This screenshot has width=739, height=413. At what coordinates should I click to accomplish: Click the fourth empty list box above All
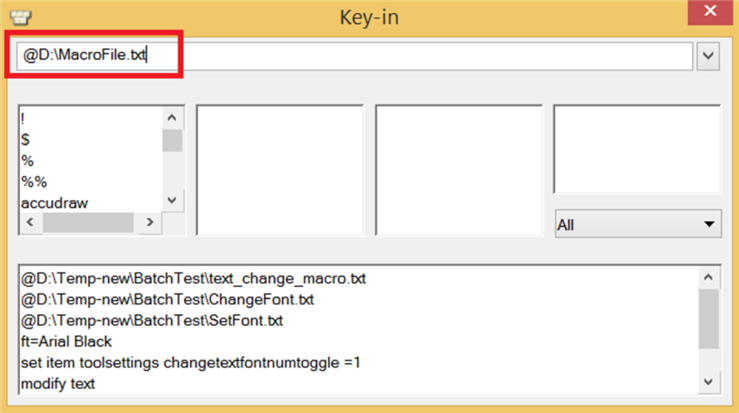click(637, 149)
